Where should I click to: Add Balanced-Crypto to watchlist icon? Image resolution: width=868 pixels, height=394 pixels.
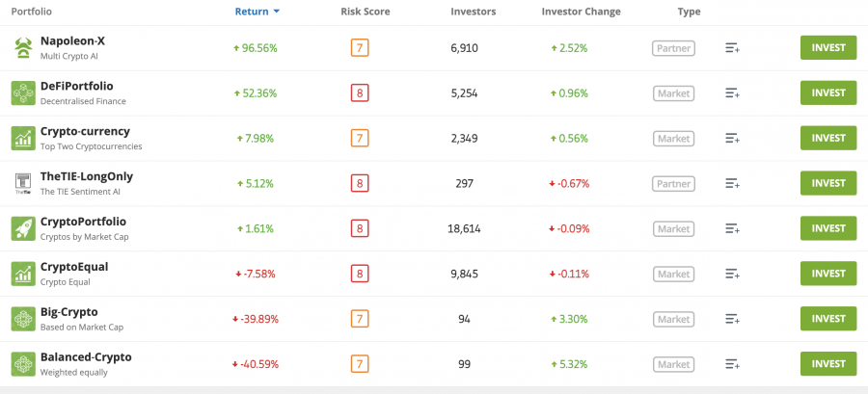pyautogui.click(x=732, y=364)
